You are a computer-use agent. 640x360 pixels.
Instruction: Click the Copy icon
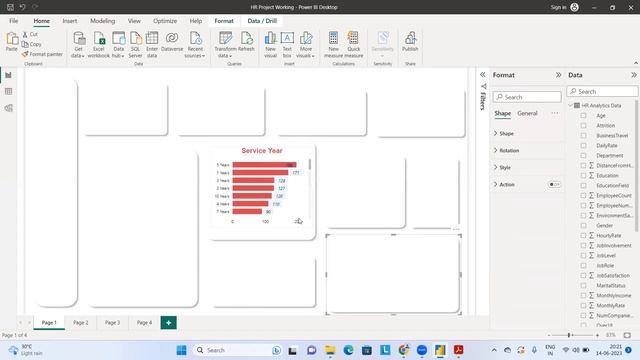pyautogui.click(x=25, y=44)
